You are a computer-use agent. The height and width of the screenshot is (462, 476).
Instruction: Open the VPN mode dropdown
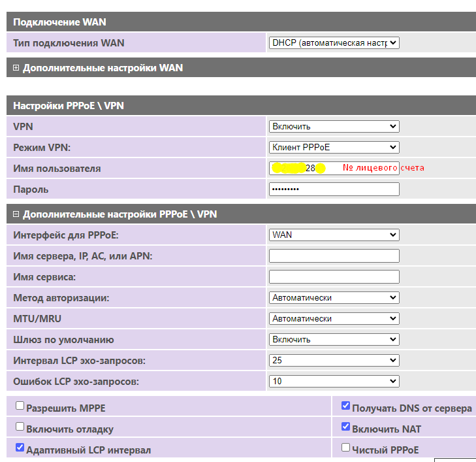pyautogui.click(x=334, y=147)
